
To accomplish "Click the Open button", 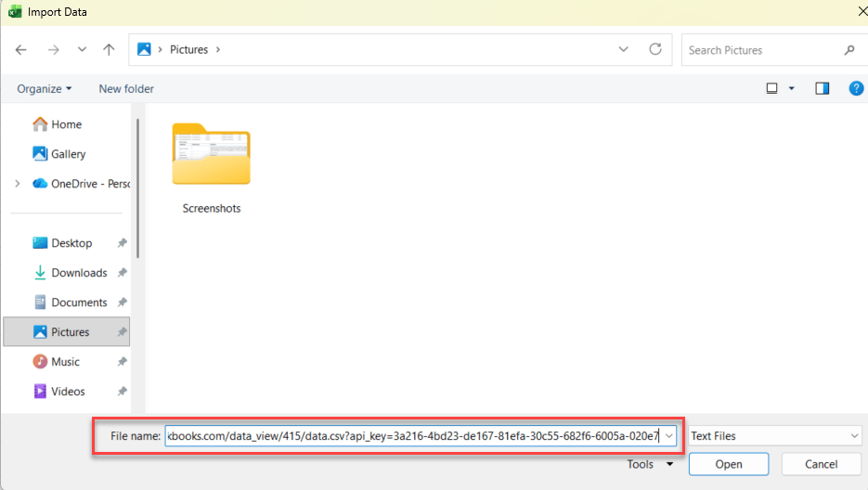I will [x=729, y=464].
